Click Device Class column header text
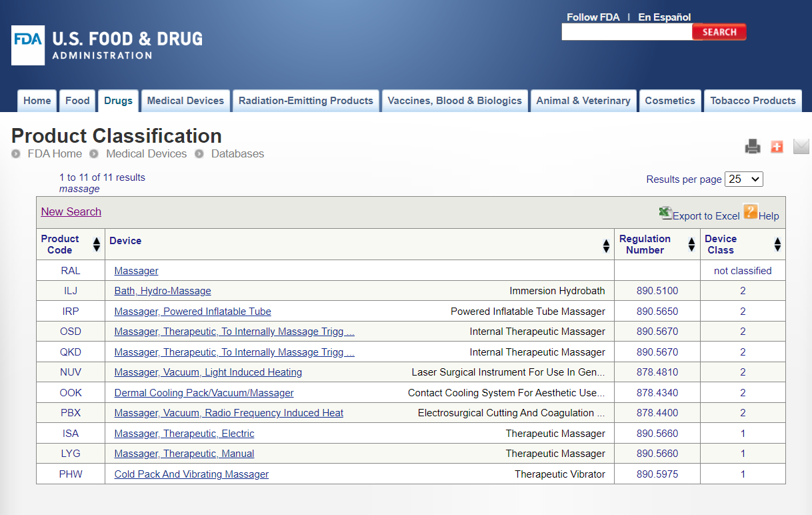The image size is (812, 515). (x=721, y=244)
